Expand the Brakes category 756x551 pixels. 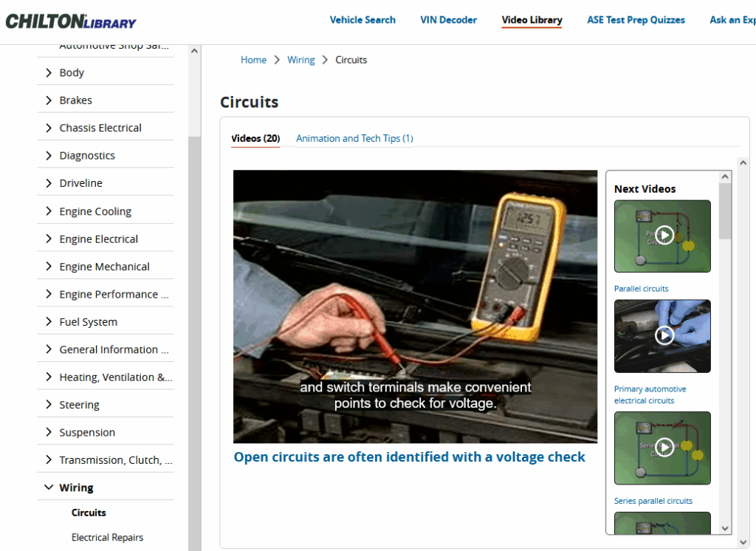tap(49, 100)
